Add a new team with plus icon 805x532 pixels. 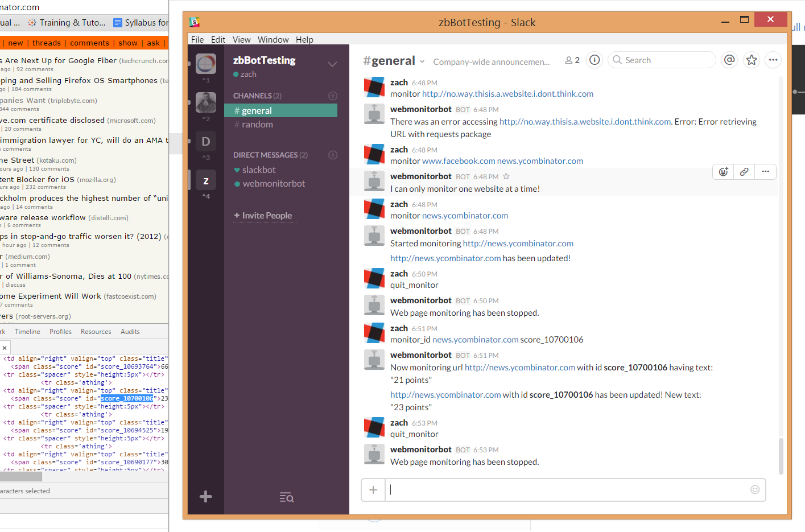[x=206, y=497]
